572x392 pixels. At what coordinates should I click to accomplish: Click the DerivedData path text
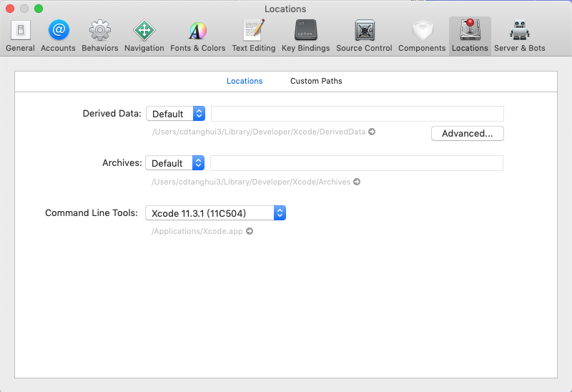pyautogui.click(x=259, y=132)
